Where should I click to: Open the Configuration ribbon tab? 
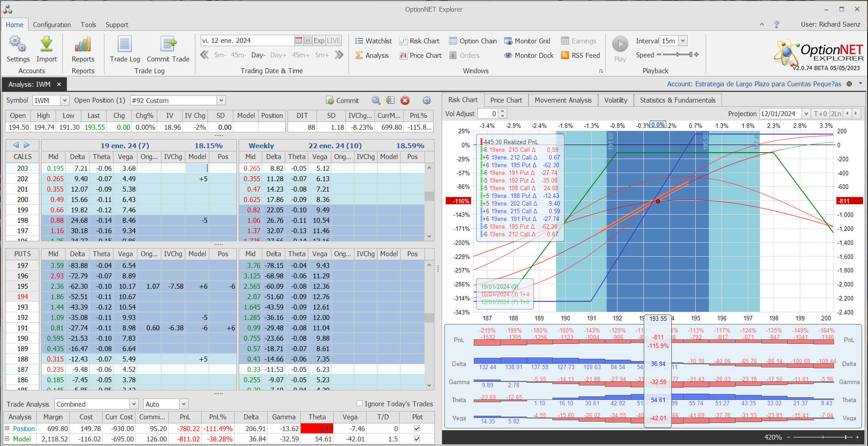tap(52, 25)
